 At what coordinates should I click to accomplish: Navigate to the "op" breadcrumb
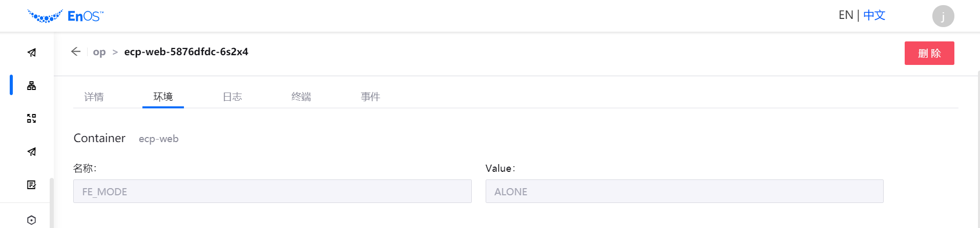click(99, 52)
